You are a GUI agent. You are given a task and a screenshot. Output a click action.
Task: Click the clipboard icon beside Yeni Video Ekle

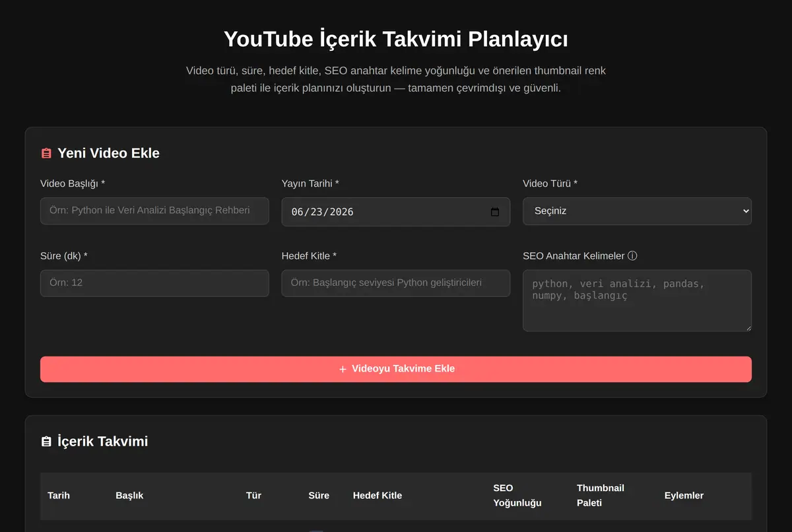(x=46, y=153)
